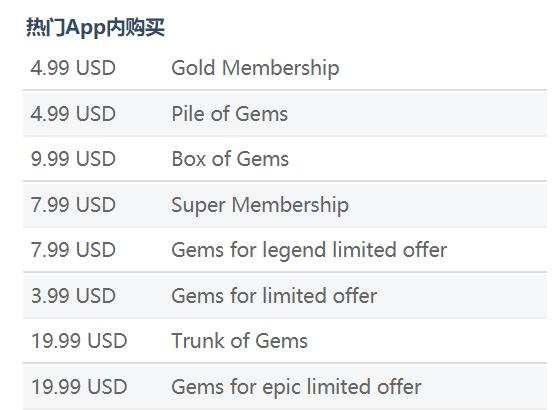
Task: Select the Pile of Gems entry
Action: coord(230,114)
